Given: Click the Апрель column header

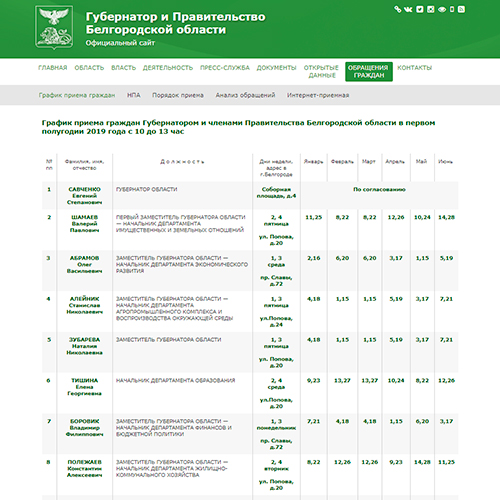Looking at the screenshot, I should tap(395, 162).
